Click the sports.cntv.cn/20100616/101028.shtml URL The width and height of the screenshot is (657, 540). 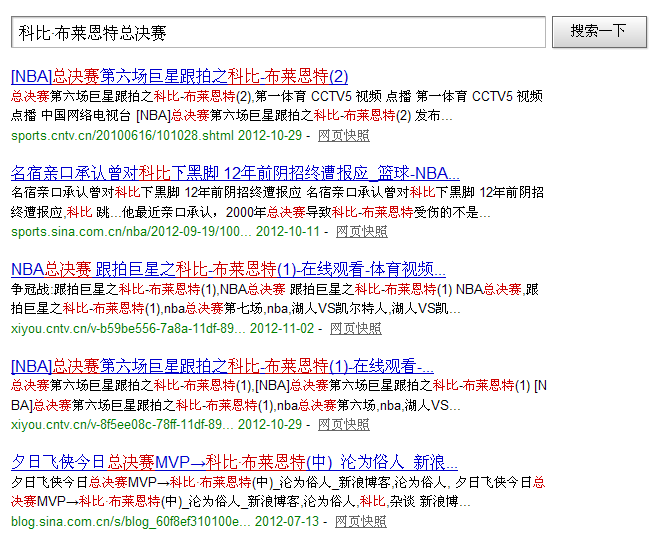(x=122, y=135)
